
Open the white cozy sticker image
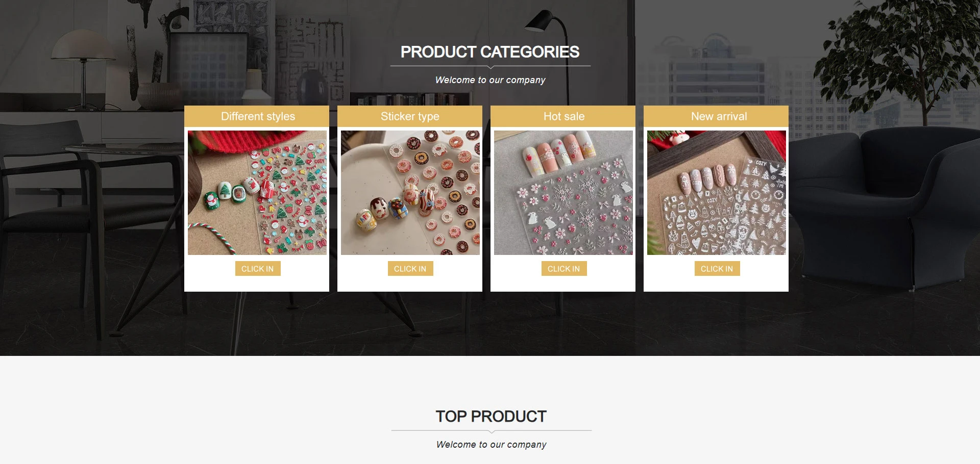717,193
